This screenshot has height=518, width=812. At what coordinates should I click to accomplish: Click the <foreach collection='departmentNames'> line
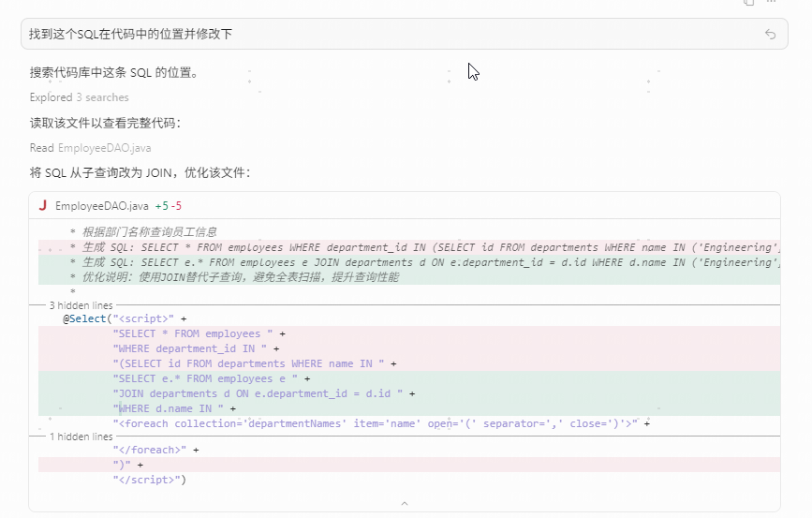point(381,423)
